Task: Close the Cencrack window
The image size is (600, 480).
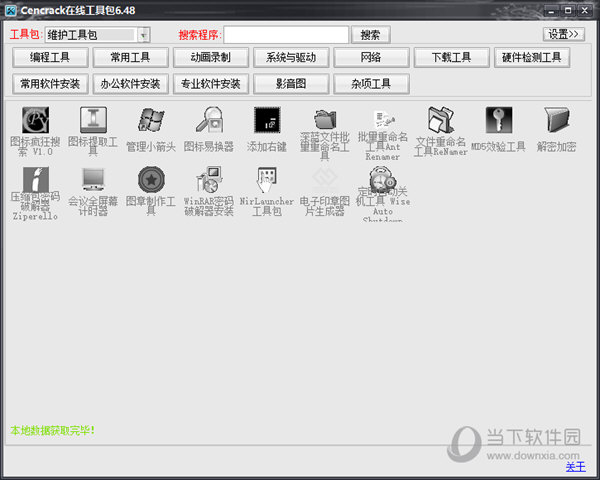Action: (x=585, y=11)
